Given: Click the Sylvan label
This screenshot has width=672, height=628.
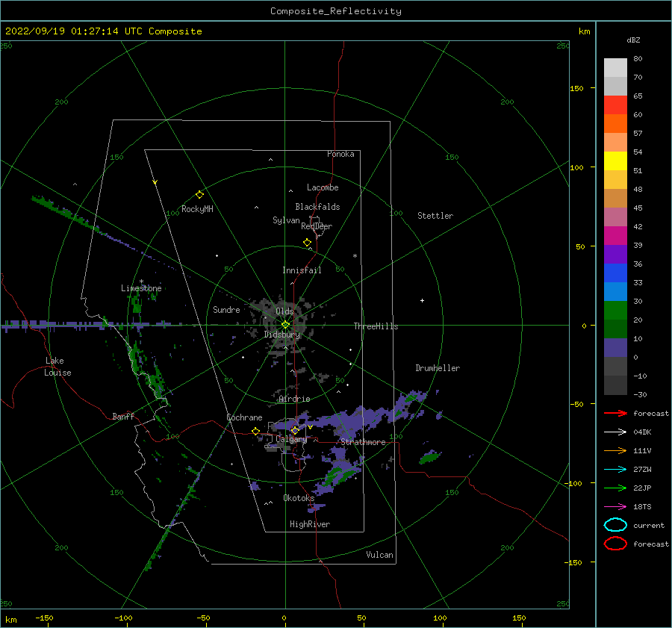Looking at the screenshot, I should 286,220.
